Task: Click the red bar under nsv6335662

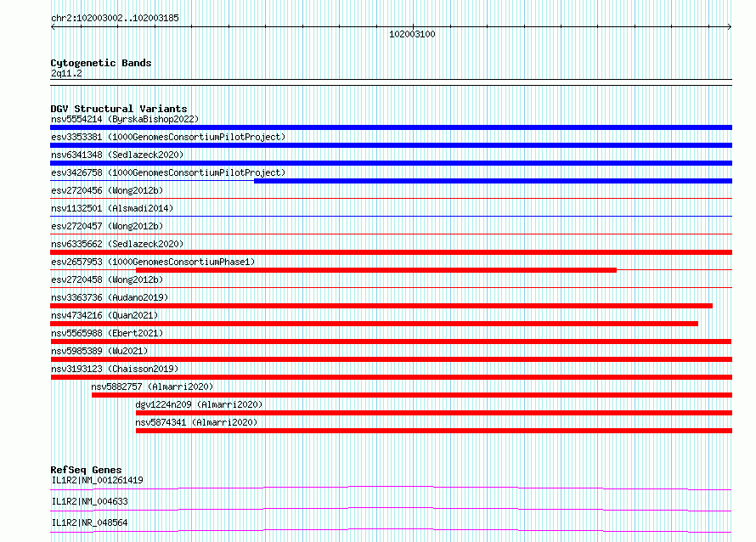Action: click(x=391, y=252)
